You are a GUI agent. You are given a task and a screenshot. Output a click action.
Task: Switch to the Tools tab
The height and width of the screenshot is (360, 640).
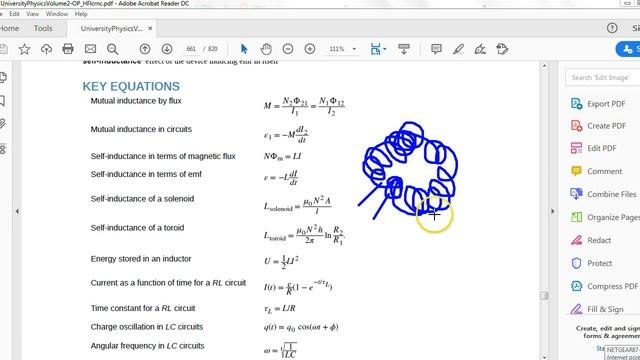[x=43, y=28]
